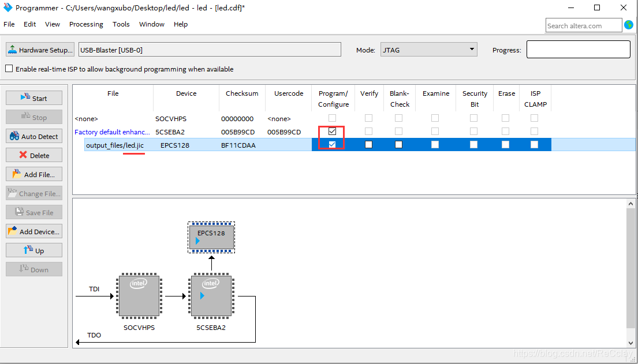Click the ISP CLAMP column header
638x364 pixels.
click(535, 99)
